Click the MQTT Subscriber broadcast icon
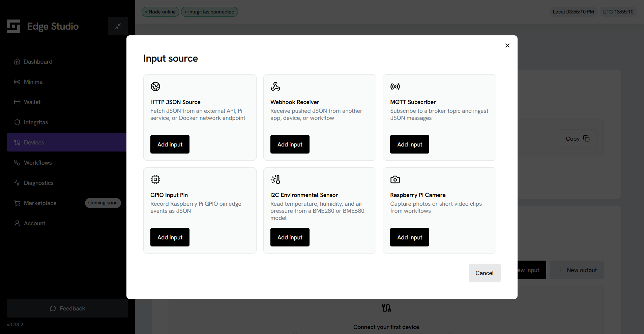 [395, 87]
